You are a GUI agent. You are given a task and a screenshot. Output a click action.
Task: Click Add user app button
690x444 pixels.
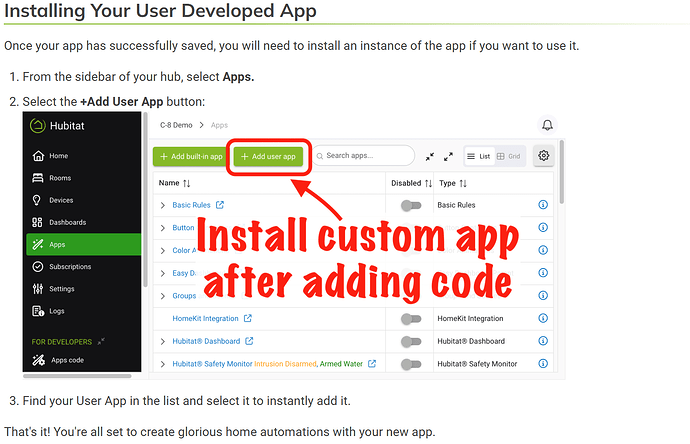[x=268, y=156]
